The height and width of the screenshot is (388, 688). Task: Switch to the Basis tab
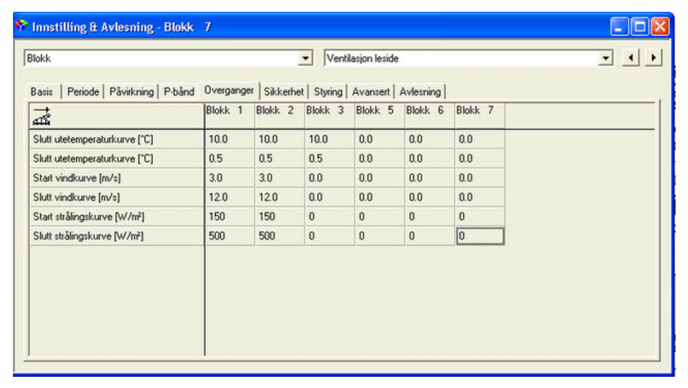42,92
